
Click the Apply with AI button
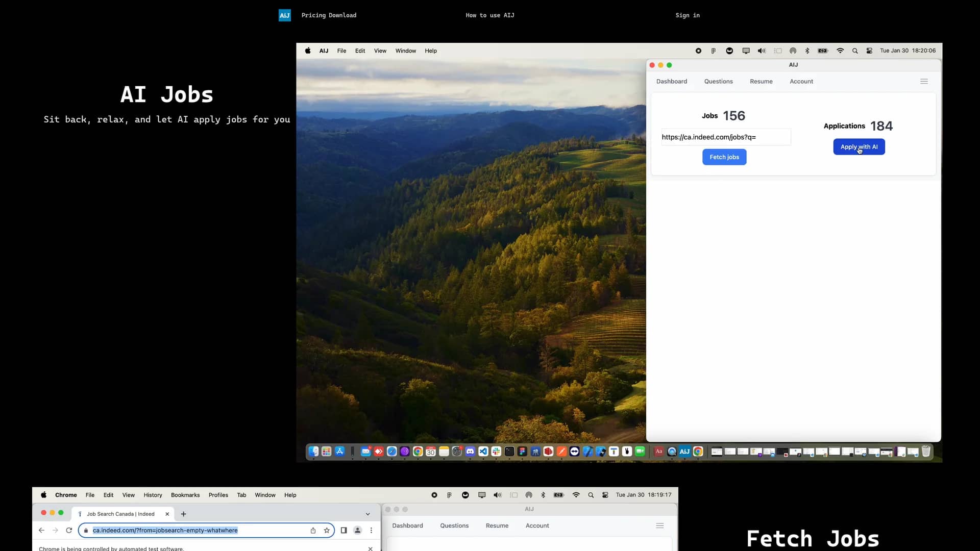tap(859, 147)
